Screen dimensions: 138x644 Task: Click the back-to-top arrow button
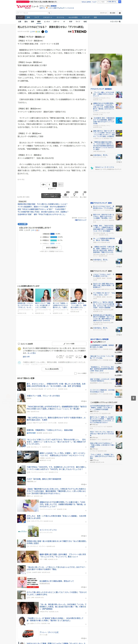[133, 398]
